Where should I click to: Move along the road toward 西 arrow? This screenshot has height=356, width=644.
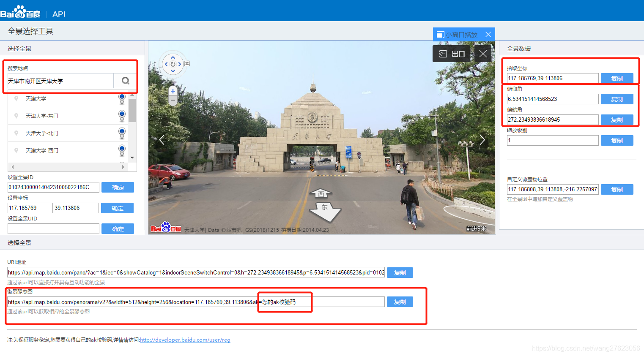(x=321, y=193)
